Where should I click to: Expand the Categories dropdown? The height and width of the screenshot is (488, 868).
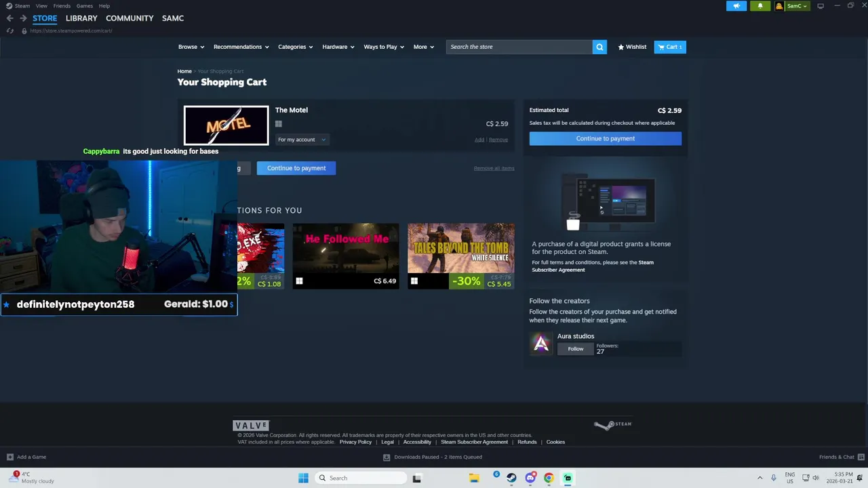point(295,47)
